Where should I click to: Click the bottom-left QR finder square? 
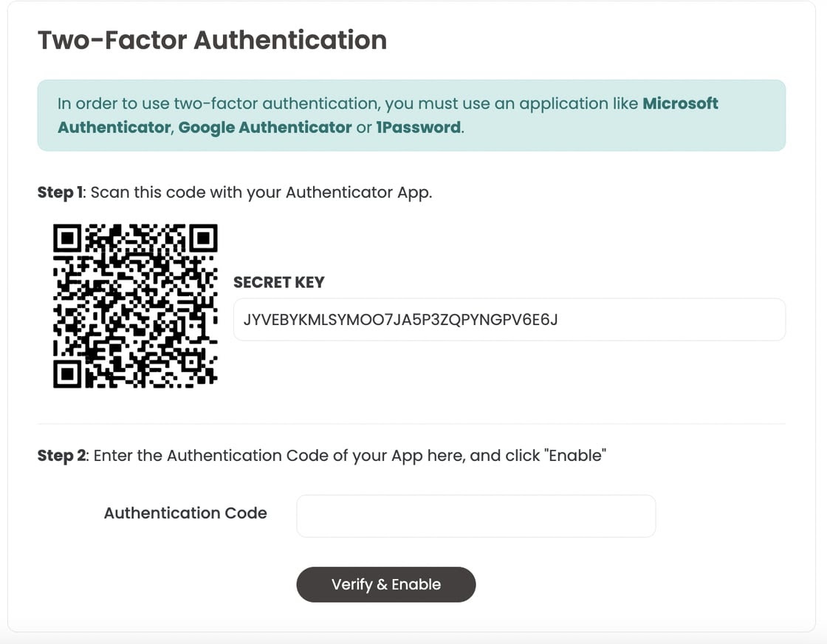point(67,374)
